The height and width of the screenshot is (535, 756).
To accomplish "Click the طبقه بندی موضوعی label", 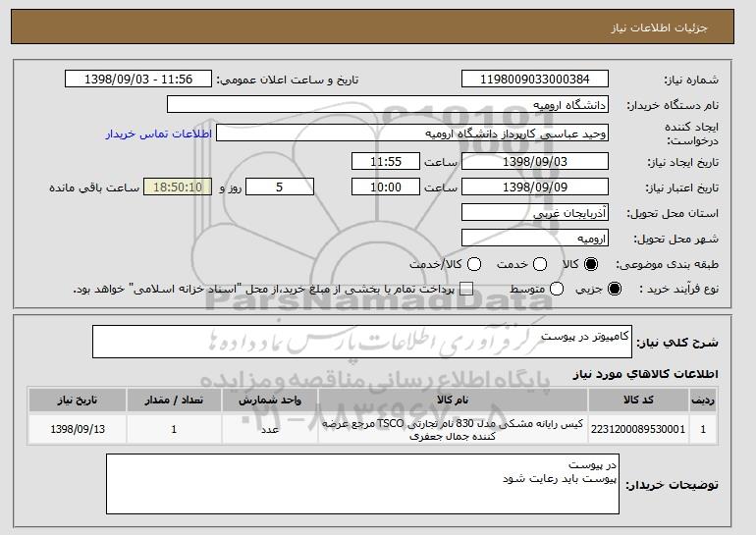I will 668,265.
